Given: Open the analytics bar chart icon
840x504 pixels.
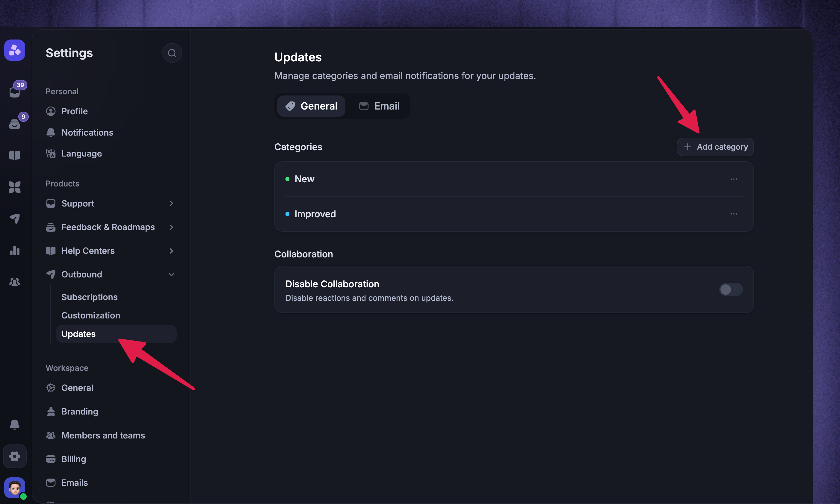Looking at the screenshot, I should coord(15,250).
